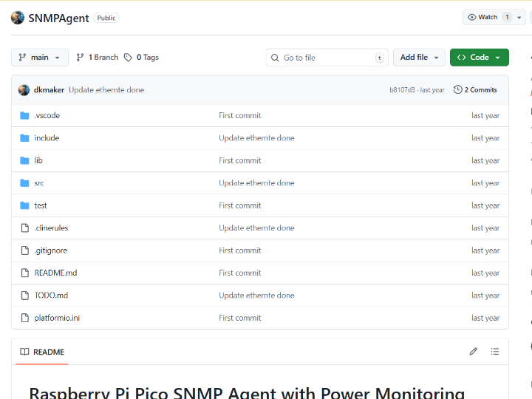Click the SNMPAgent repository owner avatar
This screenshot has height=399, width=532.
(18, 17)
